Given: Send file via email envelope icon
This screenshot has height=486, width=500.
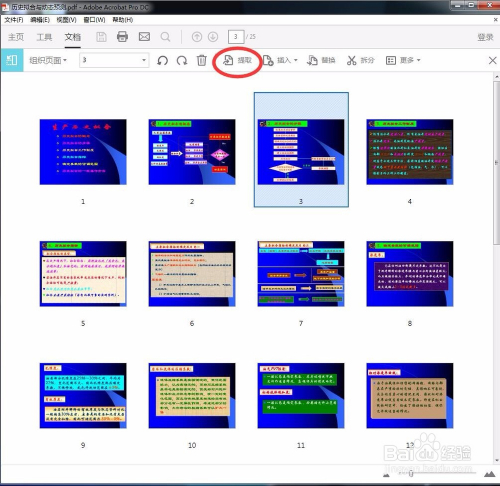Looking at the screenshot, I should [144, 36].
